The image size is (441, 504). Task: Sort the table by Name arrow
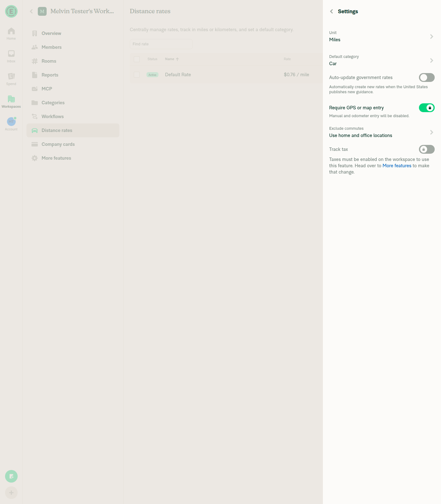(177, 59)
